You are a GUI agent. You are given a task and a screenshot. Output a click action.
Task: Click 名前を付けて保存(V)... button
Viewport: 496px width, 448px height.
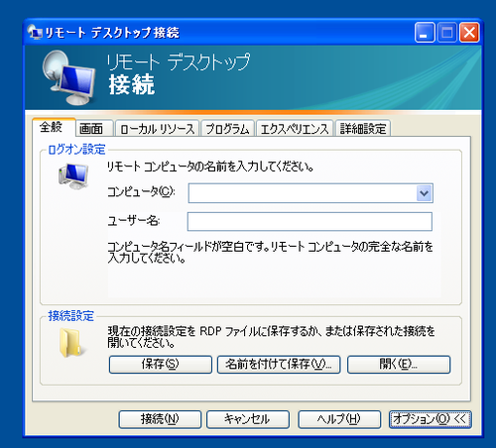click(x=279, y=365)
